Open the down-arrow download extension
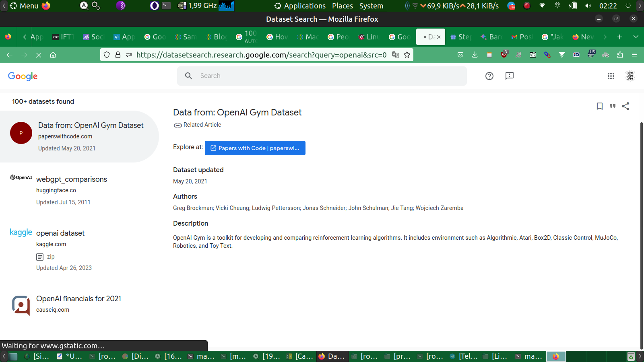The width and height of the screenshot is (644, 362). coord(562,55)
